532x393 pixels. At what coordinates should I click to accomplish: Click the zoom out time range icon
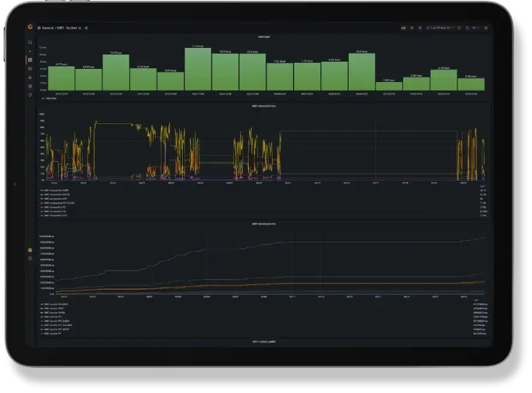pyautogui.click(x=460, y=28)
